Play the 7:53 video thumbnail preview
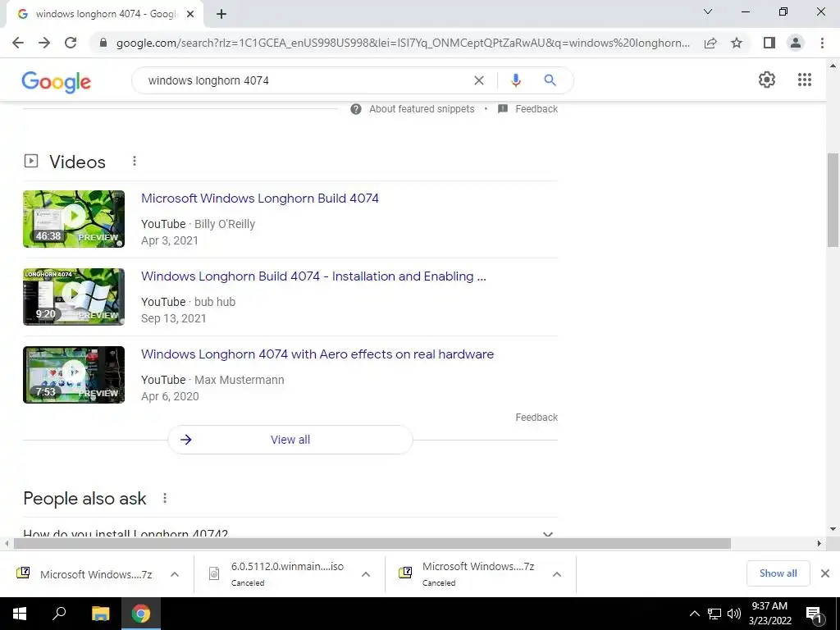Image resolution: width=840 pixels, height=630 pixels. click(x=74, y=374)
